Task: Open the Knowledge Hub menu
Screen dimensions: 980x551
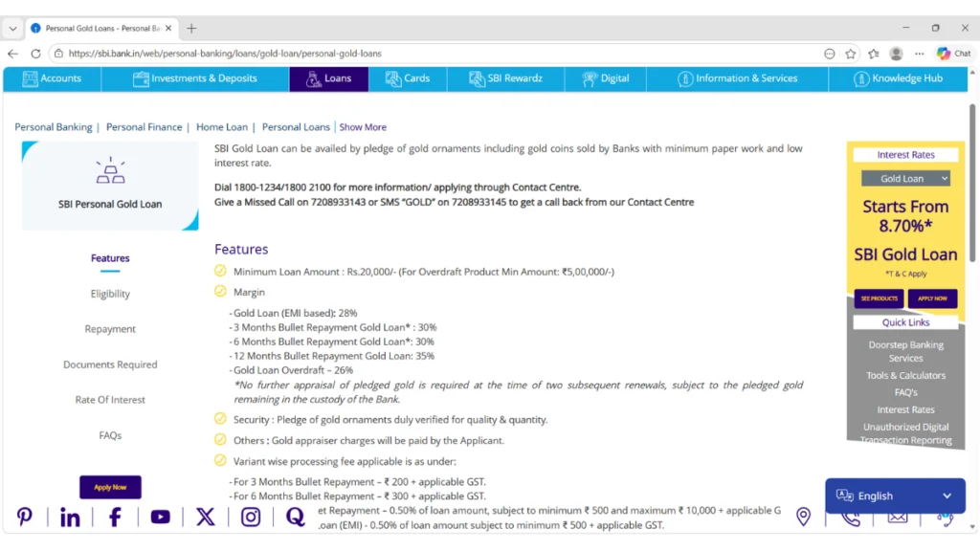Action: coord(898,78)
